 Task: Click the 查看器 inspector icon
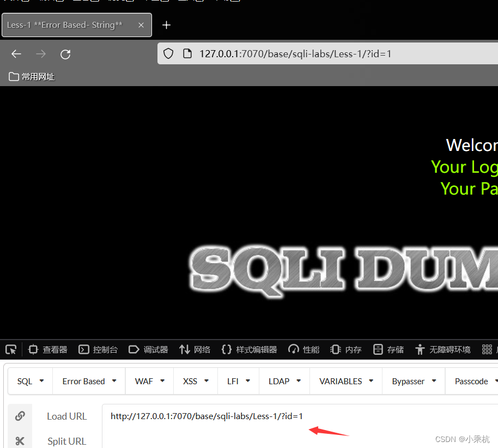tap(33, 349)
